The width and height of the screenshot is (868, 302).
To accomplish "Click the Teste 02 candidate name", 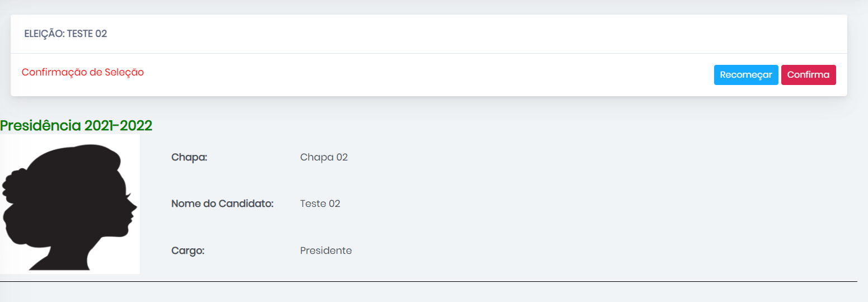I will pos(320,204).
